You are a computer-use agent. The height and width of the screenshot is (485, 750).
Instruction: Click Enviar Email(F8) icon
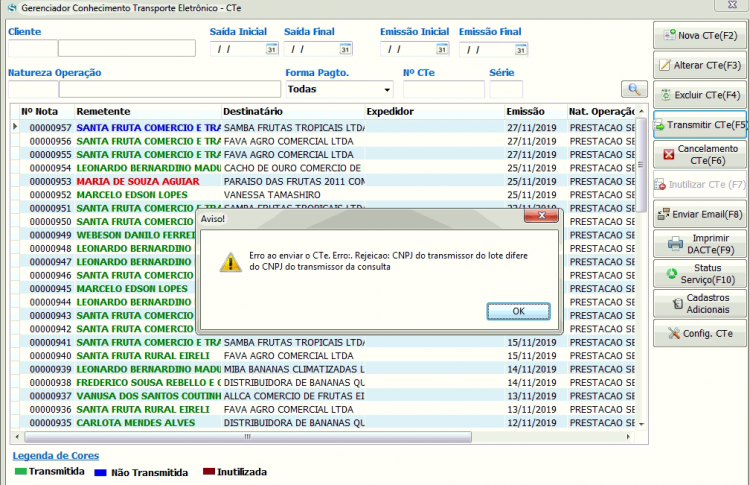pos(663,214)
